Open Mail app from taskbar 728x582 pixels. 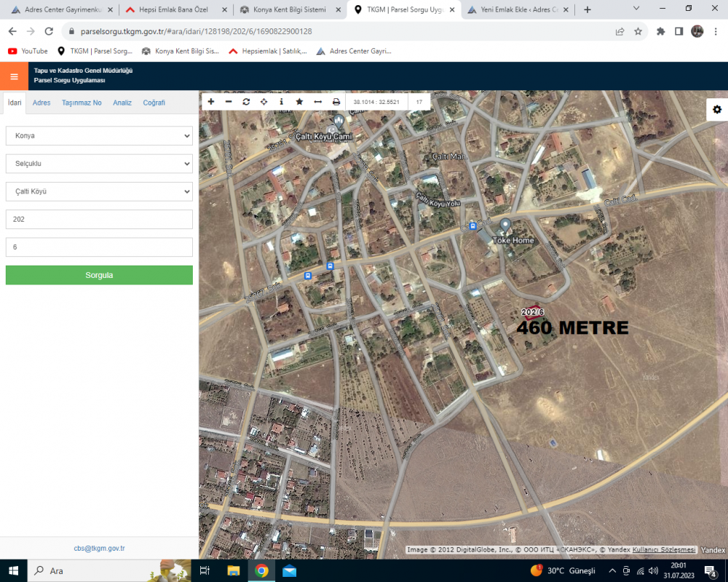point(289,570)
